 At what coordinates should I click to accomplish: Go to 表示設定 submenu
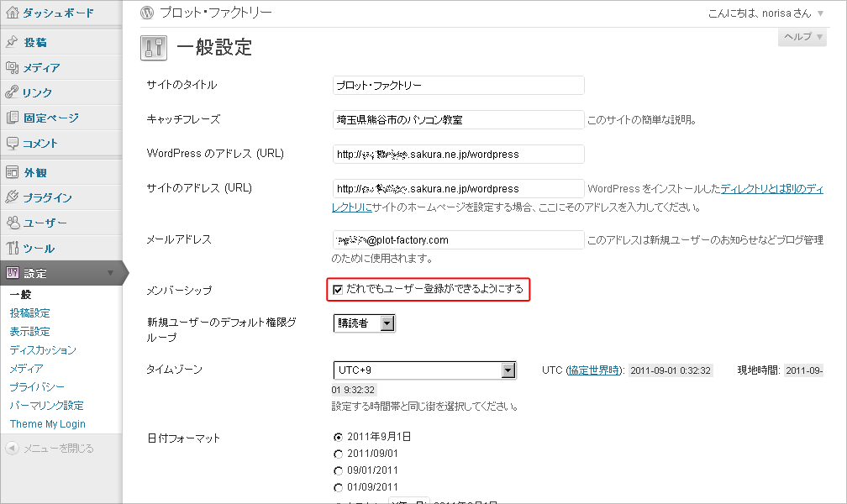[29, 331]
